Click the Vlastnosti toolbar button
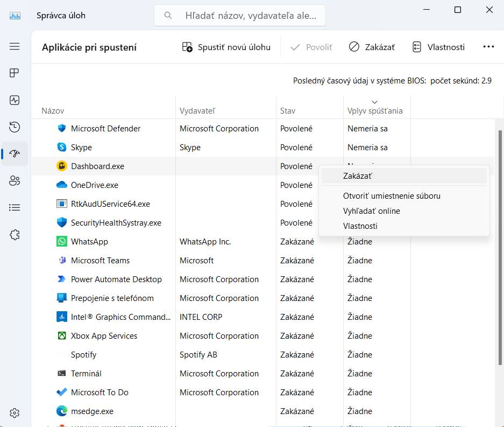The height and width of the screenshot is (427, 504). 438,47
